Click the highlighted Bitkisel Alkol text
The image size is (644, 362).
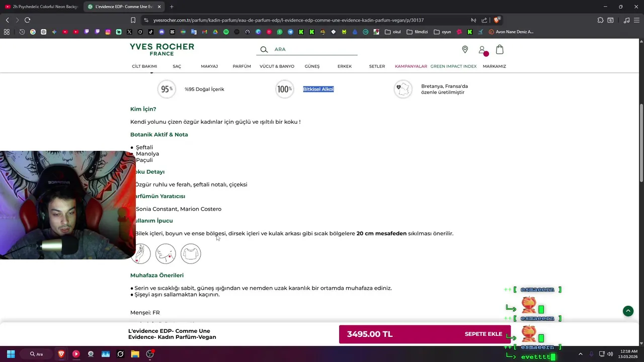[x=318, y=89]
